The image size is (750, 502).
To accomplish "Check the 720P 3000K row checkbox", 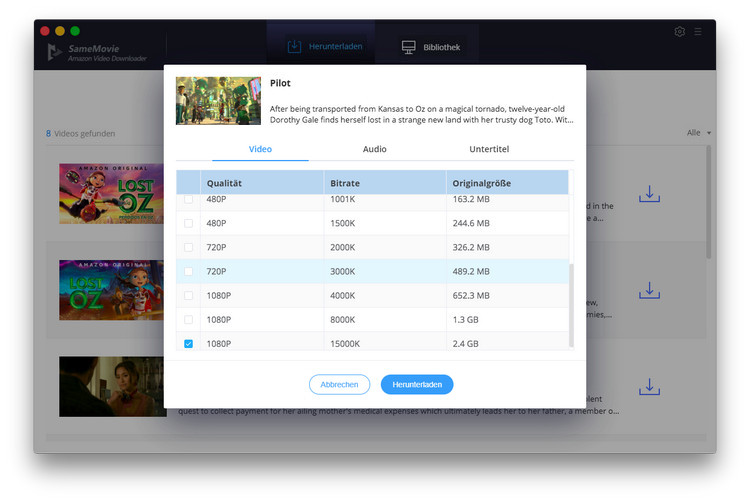I will (188, 272).
